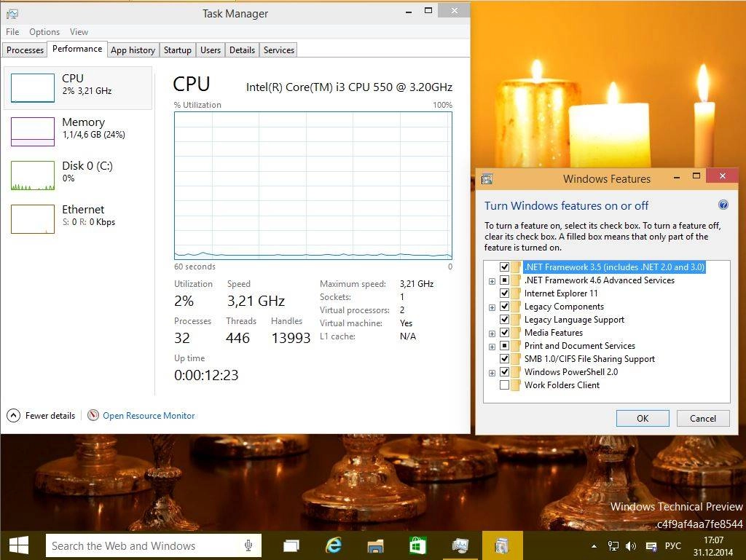
Task: Click OK in Windows Features
Action: tap(643, 418)
